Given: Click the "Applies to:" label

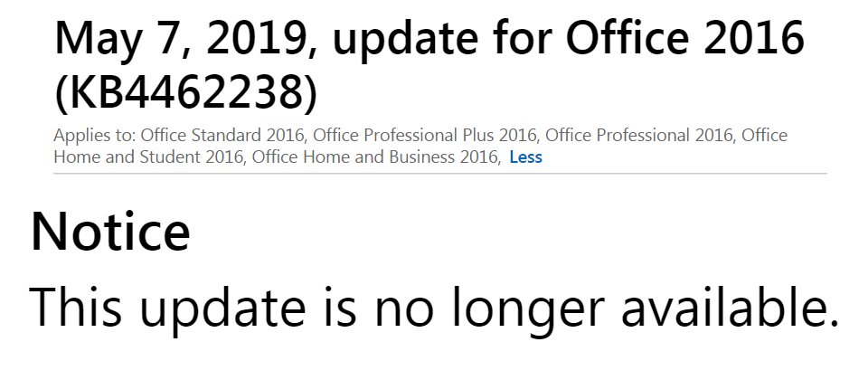Looking at the screenshot, I should 94,136.
